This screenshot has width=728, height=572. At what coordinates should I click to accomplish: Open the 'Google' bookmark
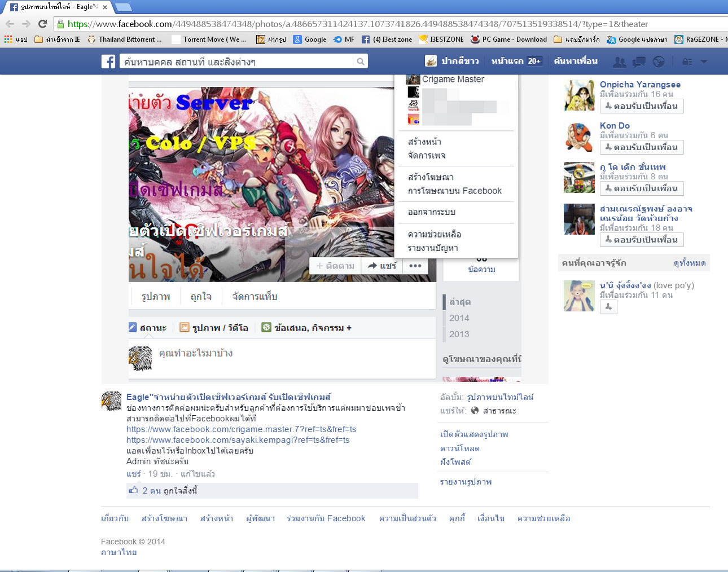(309, 39)
